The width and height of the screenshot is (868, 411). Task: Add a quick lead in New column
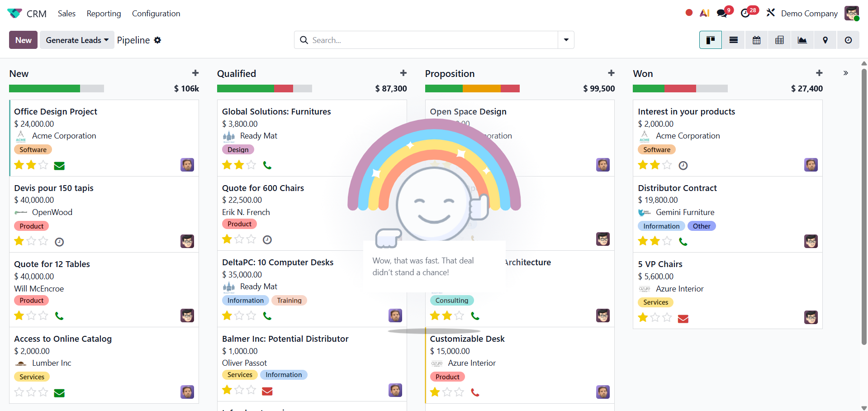click(x=195, y=73)
